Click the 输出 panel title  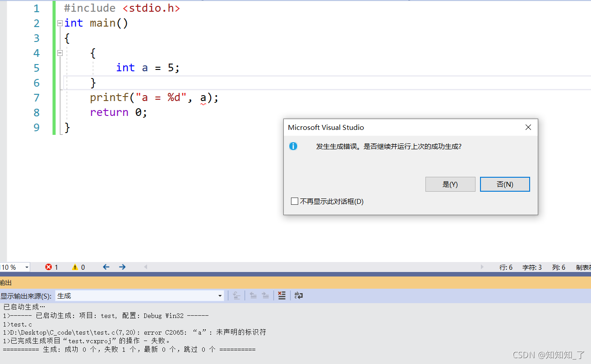coord(6,282)
